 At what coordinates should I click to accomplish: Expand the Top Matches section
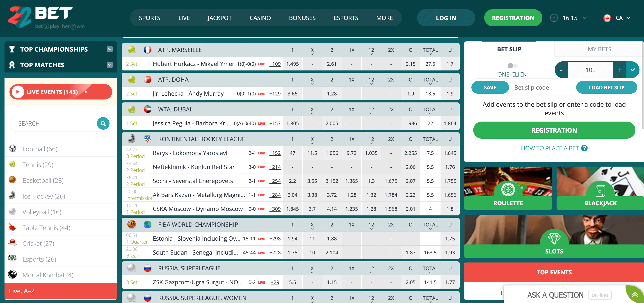(x=110, y=65)
